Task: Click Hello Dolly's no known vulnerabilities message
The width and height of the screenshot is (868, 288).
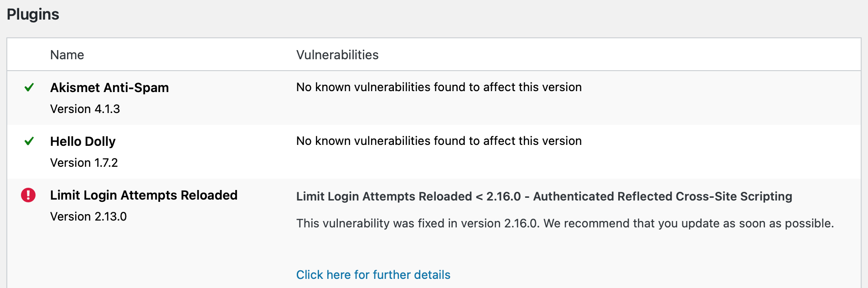Action: (439, 141)
